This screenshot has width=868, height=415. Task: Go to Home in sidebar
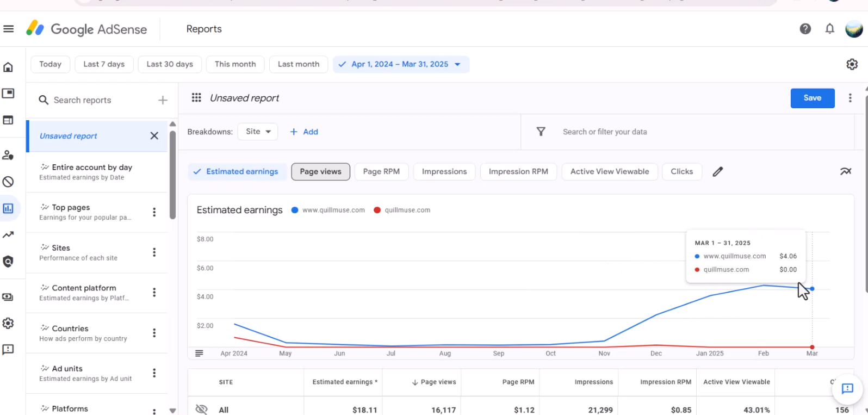(8, 67)
